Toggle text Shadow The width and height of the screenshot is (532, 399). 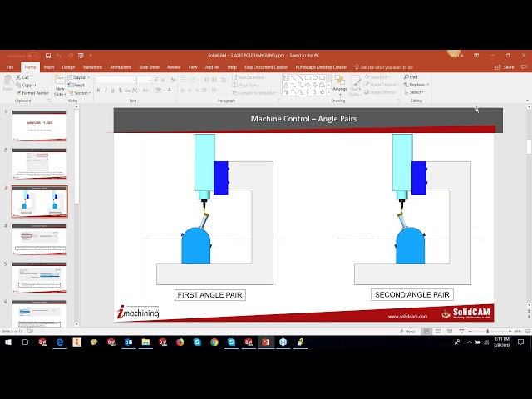pyautogui.click(x=120, y=91)
